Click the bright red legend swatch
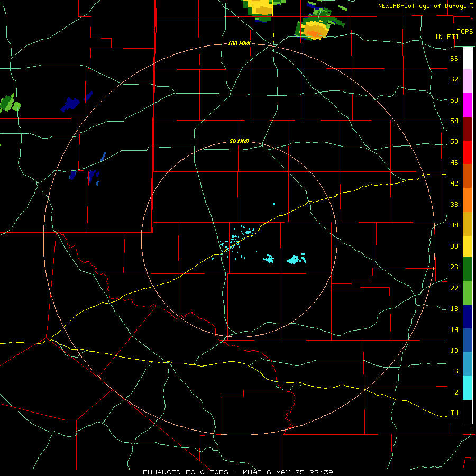This screenshot has width=476, height=476. (x=467, y=152)
